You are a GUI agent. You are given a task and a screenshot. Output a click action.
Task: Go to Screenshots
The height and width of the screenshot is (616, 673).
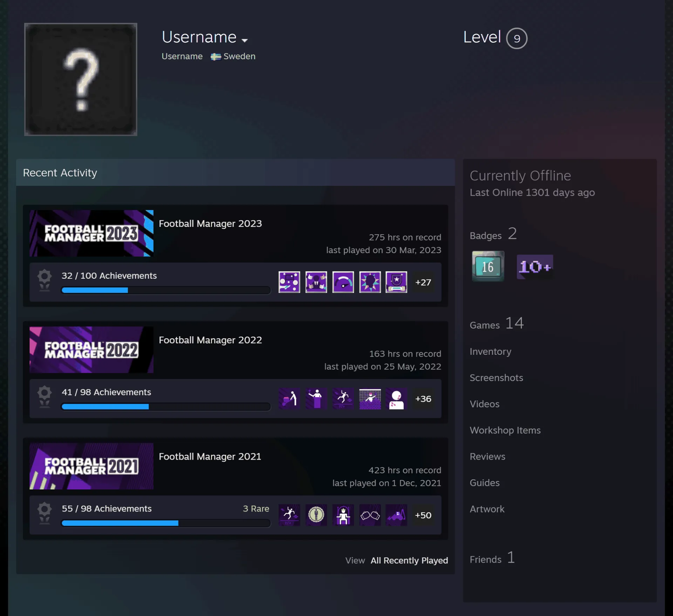(x=496, y=378)
